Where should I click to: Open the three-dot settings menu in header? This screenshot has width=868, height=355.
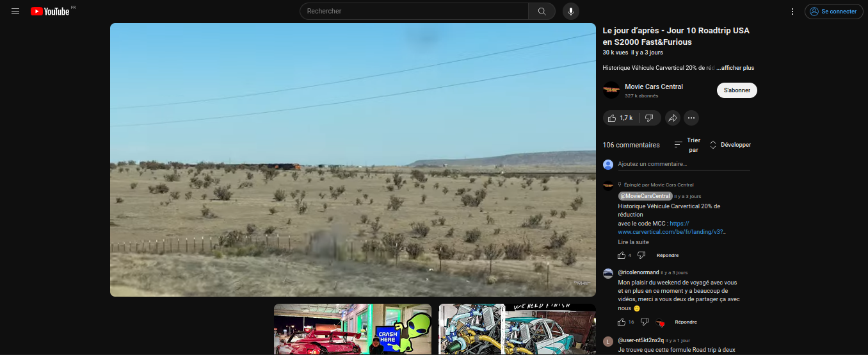[792, 12]
